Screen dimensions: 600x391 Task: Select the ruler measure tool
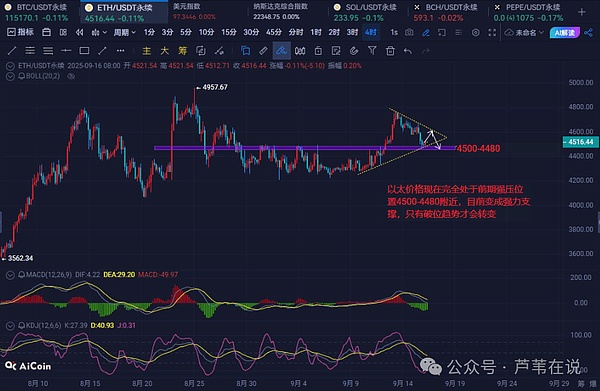coord(263,51)
